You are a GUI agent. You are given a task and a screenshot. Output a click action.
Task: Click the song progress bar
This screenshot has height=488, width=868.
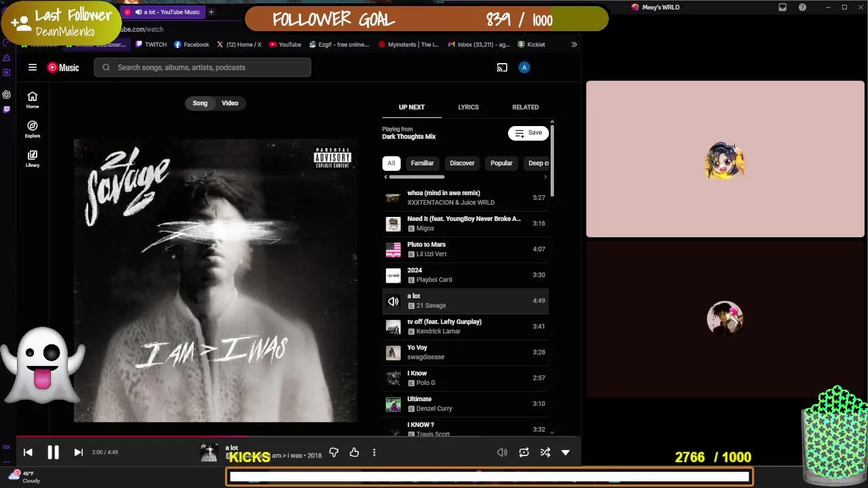click(x=298, y=437)
